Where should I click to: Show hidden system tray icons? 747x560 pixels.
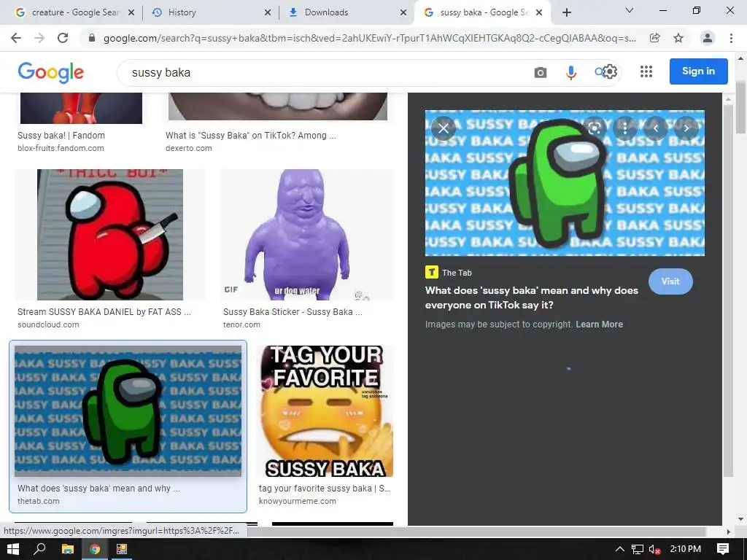(x=619, y=549)
